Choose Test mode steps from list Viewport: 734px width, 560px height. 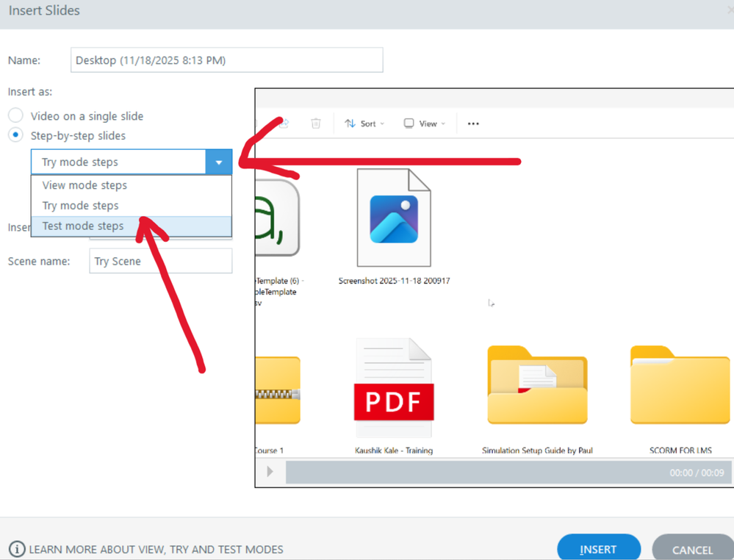coord(132,226)
